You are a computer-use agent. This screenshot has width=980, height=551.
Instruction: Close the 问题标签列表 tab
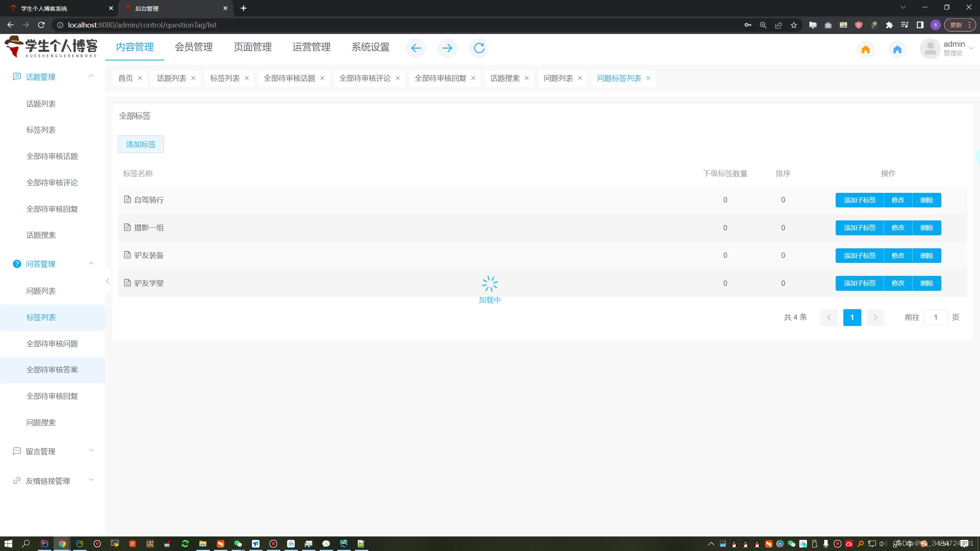[648, 78]
